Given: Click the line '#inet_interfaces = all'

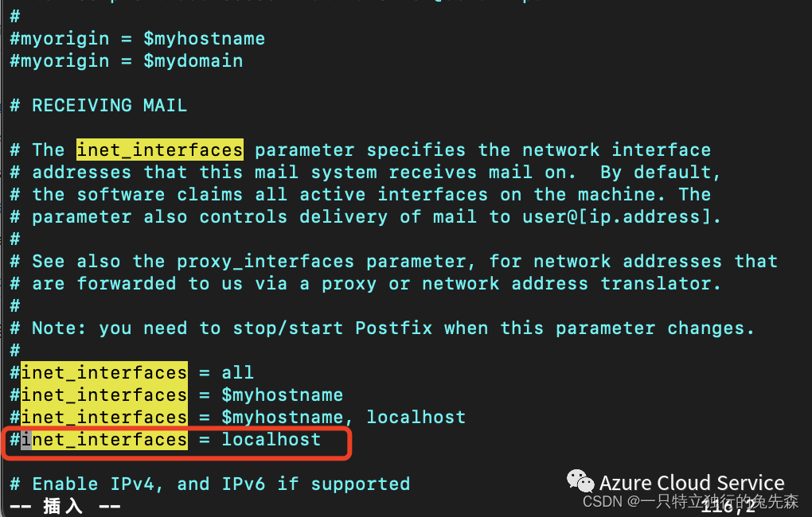Looking at the screenshot, I should (x=131, y=372).
